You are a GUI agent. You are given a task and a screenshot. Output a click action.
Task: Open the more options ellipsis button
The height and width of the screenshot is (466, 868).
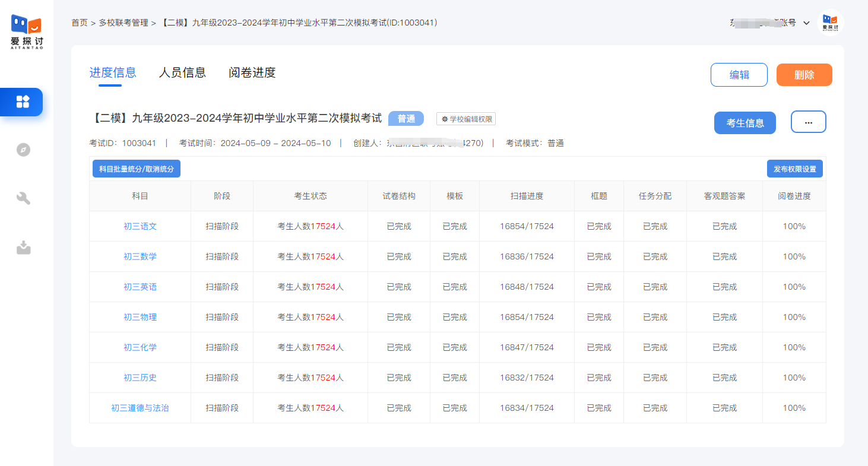click(808, 122)
